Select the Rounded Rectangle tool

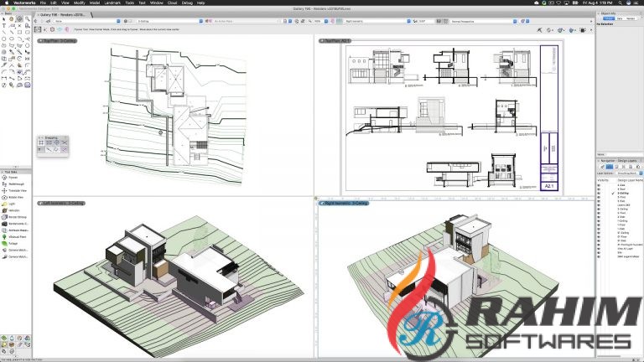27,32
